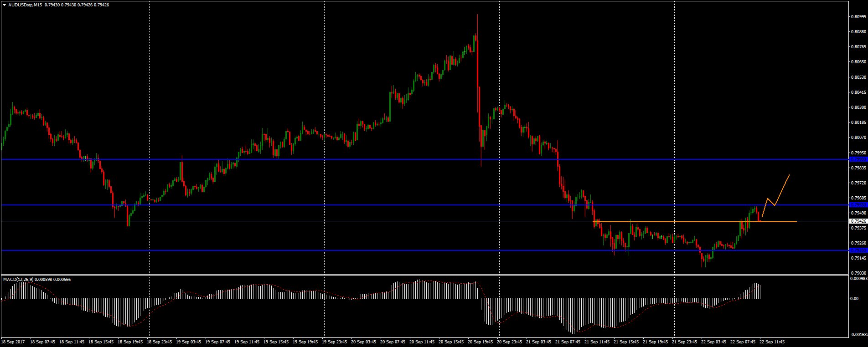Pick the 0.79490 price axis label
This screenshot has width=868, height=347.
coord(858,213)
